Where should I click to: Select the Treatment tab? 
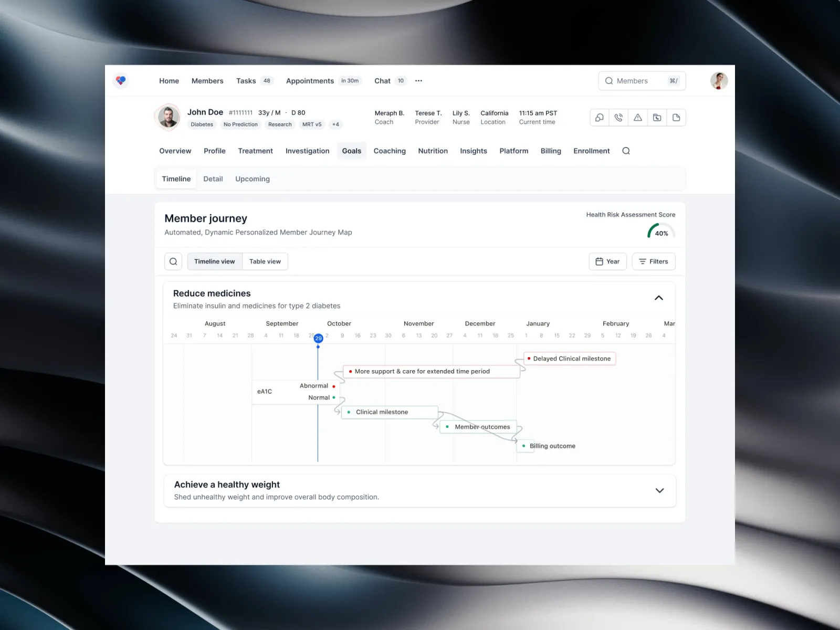point(256,151)
